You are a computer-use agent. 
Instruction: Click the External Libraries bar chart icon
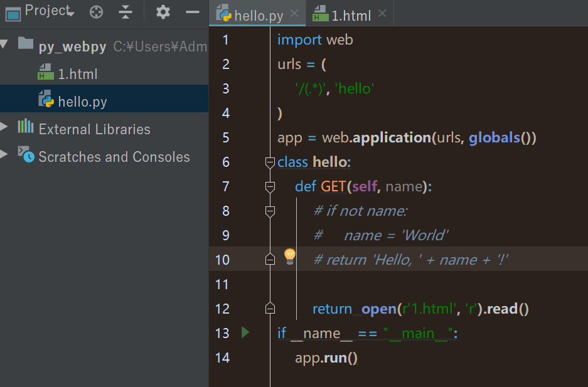click(26, 127)
